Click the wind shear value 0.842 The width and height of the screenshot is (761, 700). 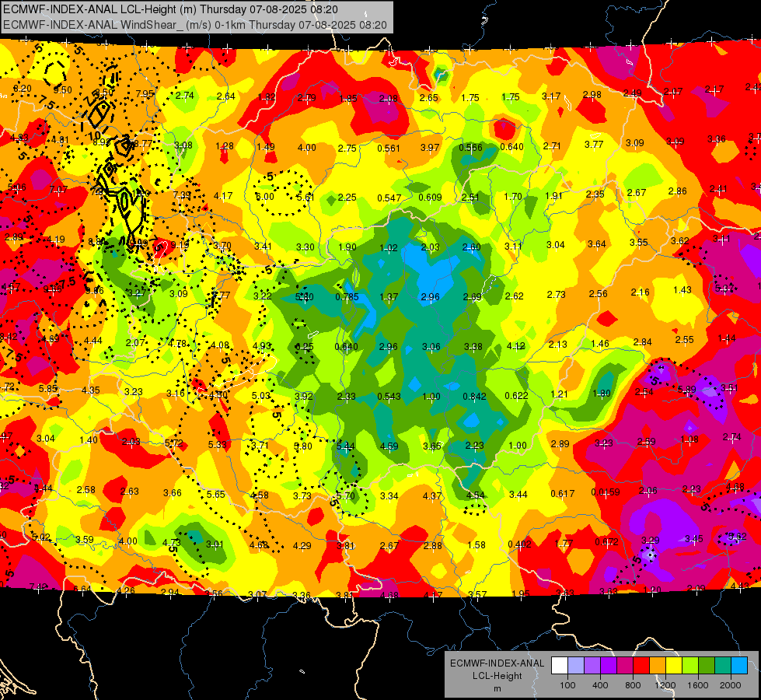tap(474, 397)
